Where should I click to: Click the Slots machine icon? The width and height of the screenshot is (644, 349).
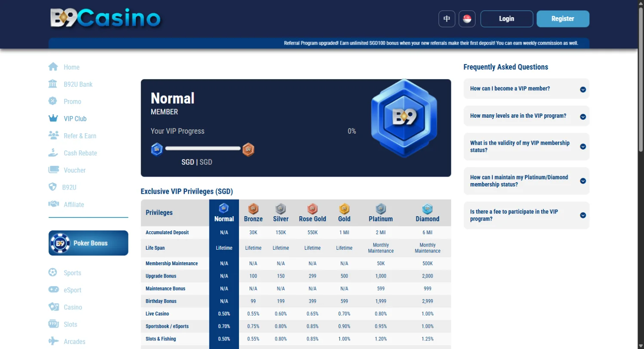53,325
